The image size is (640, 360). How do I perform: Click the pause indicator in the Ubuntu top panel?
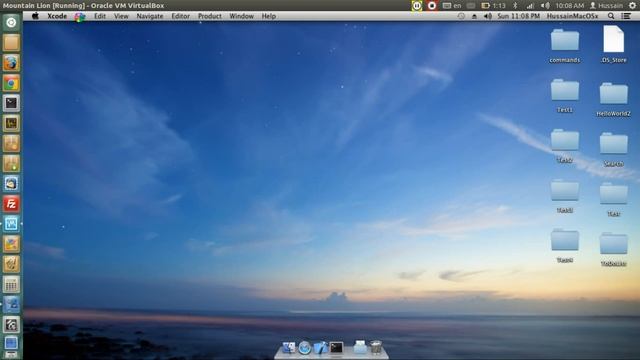point(417,6)
